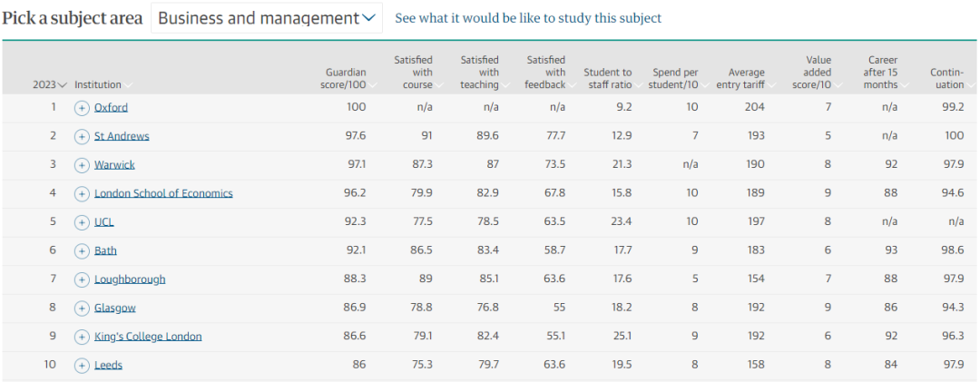The width and height of the screenshot is (980, 382).
Task: Open London School of Economics plus icon
Action: tap(82, 193)
